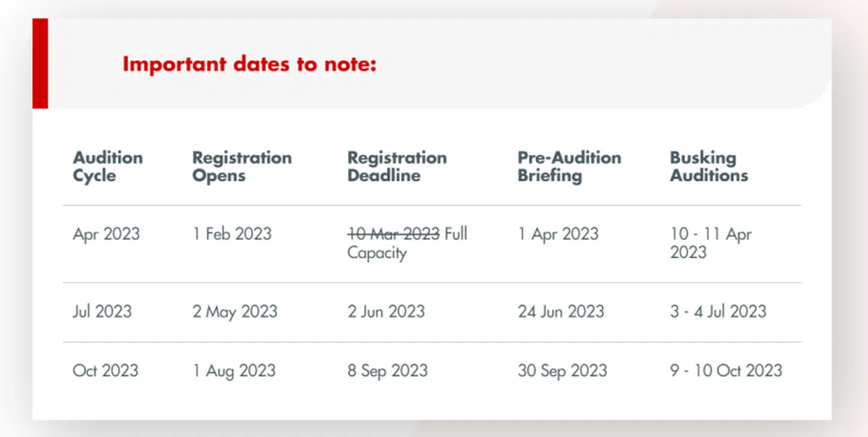Select the '3 - 4 Jul 2023' audition dates
868x437 pixels.
point(718,312)
